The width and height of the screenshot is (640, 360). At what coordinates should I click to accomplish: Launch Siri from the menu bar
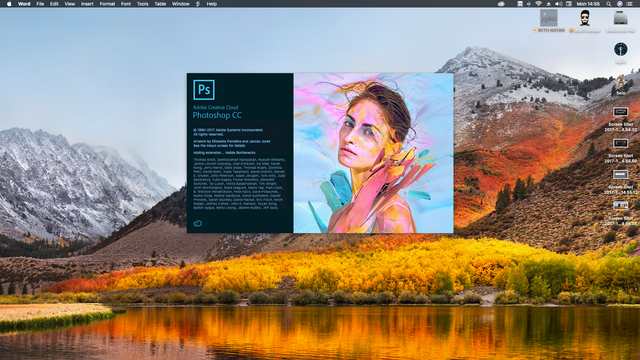coord(619,4)
